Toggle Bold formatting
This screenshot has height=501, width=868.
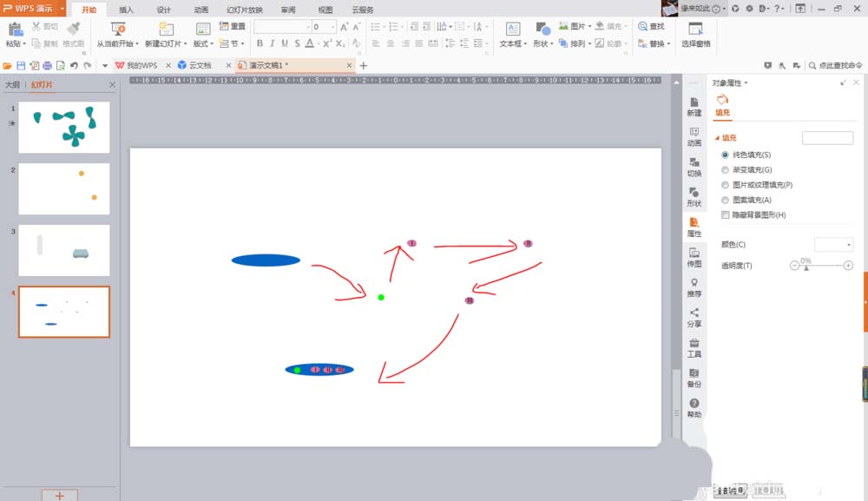tap(260, 43)
